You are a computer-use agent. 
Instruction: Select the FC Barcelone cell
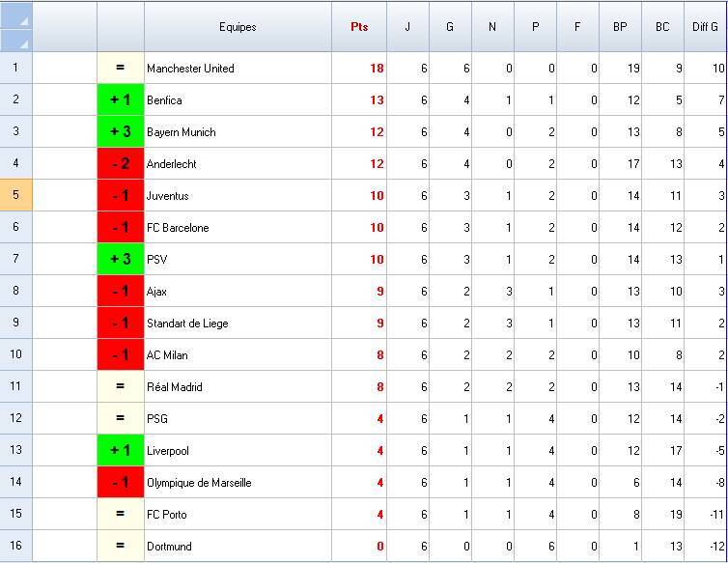click(x=238, y=228)
